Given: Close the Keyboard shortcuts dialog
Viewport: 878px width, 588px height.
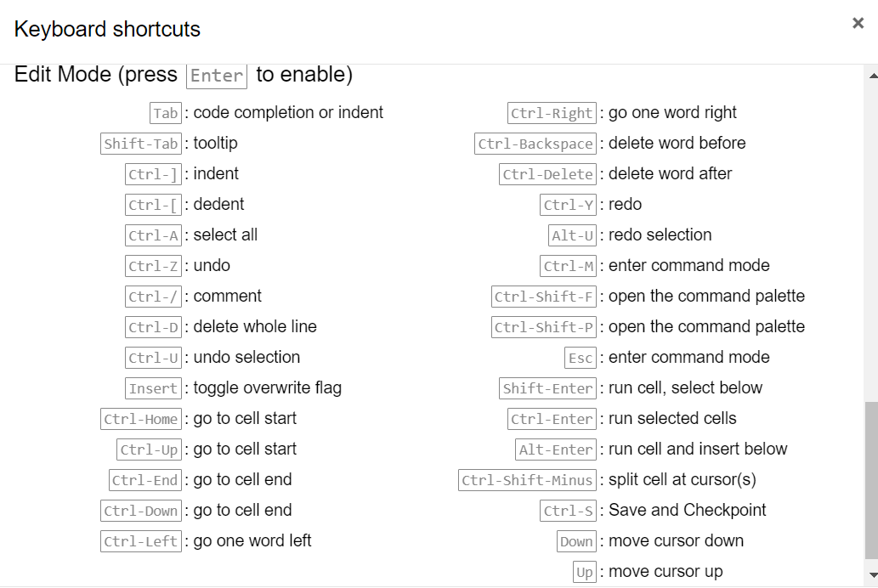Looking at the screenshot, I should pyautogui.click(x=858, y=23).
